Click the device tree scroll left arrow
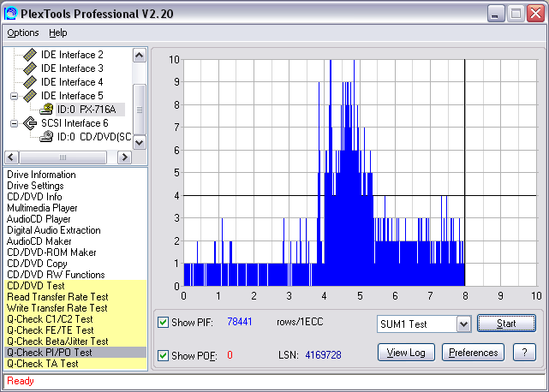Viewport: 549px width, 392px height. pyautogui.click(x=11, y=157)
